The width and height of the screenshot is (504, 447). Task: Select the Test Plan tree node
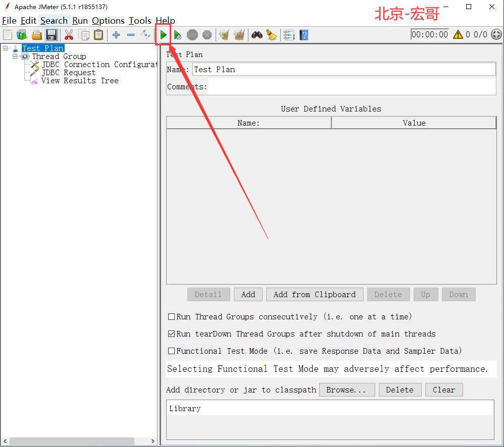43,48
